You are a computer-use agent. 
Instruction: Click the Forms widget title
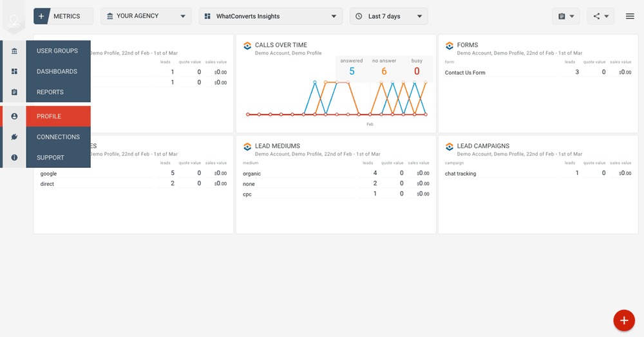(468, 45)
